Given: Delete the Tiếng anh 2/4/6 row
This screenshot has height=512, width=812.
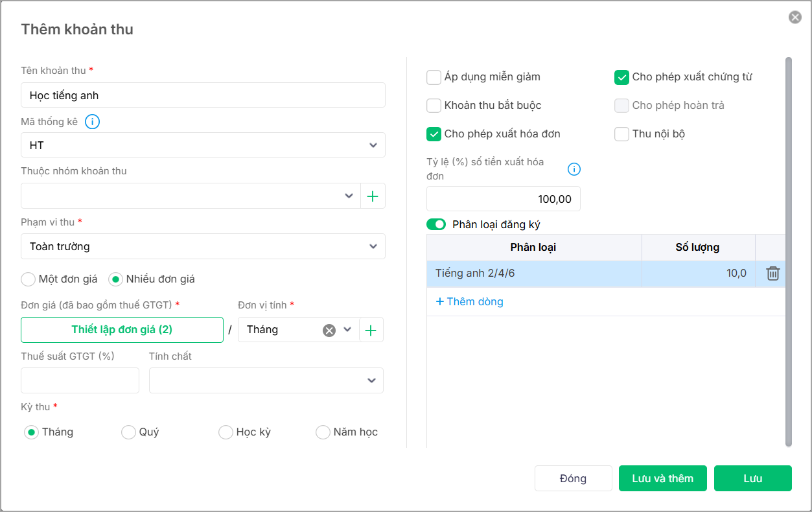Looking at the screenshot, I should (x=772, y=273).
